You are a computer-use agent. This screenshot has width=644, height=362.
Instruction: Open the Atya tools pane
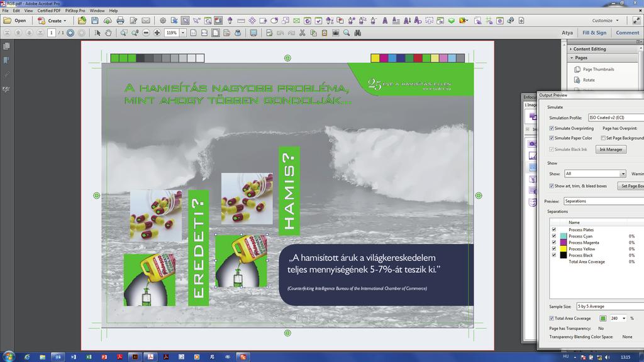coord(567,33)
